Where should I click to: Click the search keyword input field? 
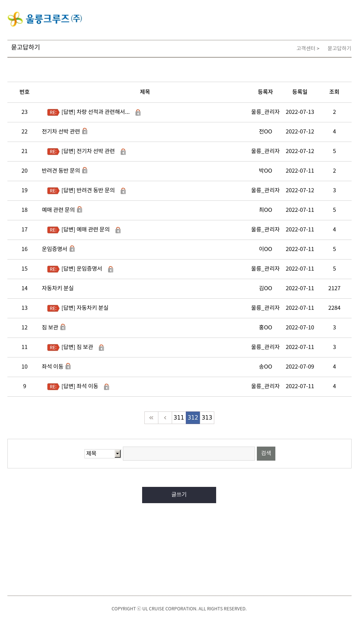pyautogui.click(x=189, y=454)
